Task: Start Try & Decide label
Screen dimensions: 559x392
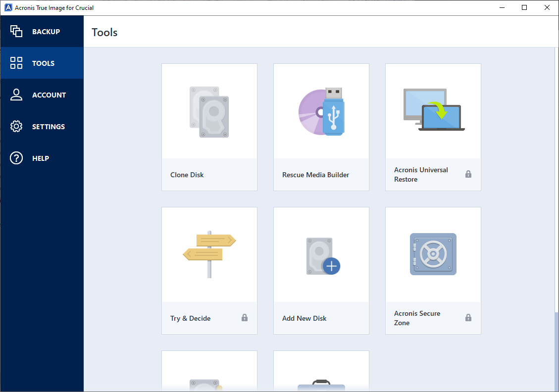Action: 190,319
